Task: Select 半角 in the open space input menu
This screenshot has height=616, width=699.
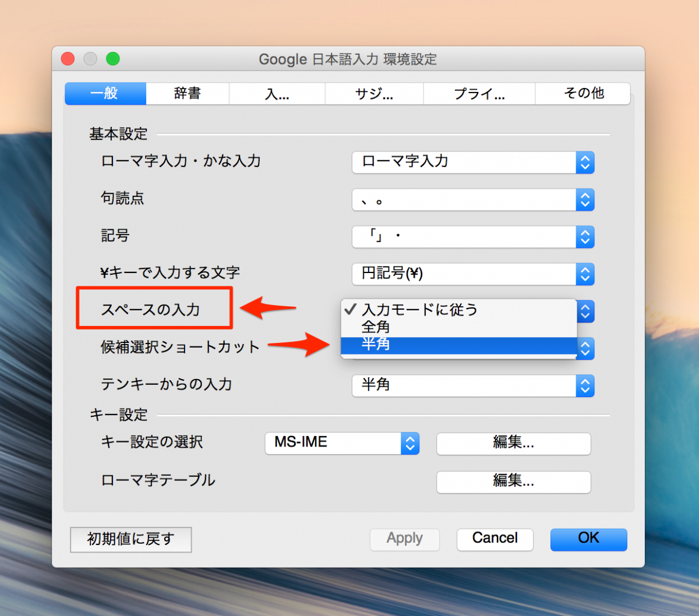Action: tap(458, 344)
